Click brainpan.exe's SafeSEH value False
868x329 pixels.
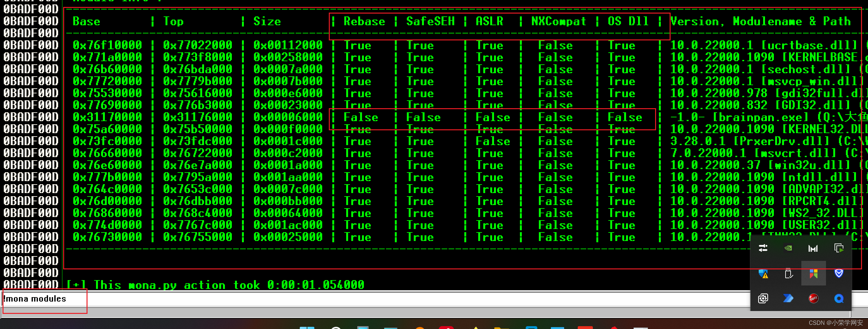tap(423, 117)
